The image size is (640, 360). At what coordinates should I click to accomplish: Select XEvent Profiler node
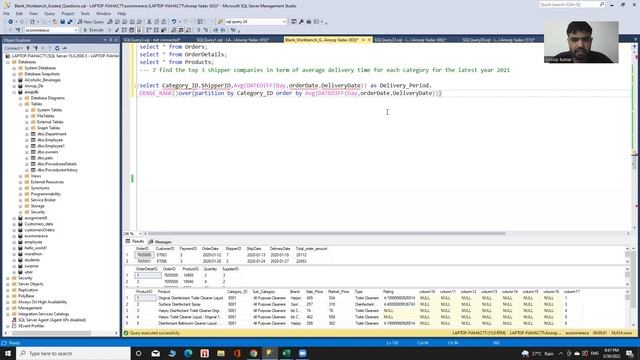(x=31, y=326)
